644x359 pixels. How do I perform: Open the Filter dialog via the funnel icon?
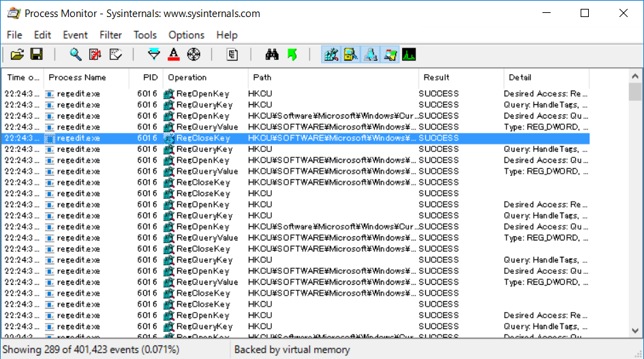click(153, 54)
